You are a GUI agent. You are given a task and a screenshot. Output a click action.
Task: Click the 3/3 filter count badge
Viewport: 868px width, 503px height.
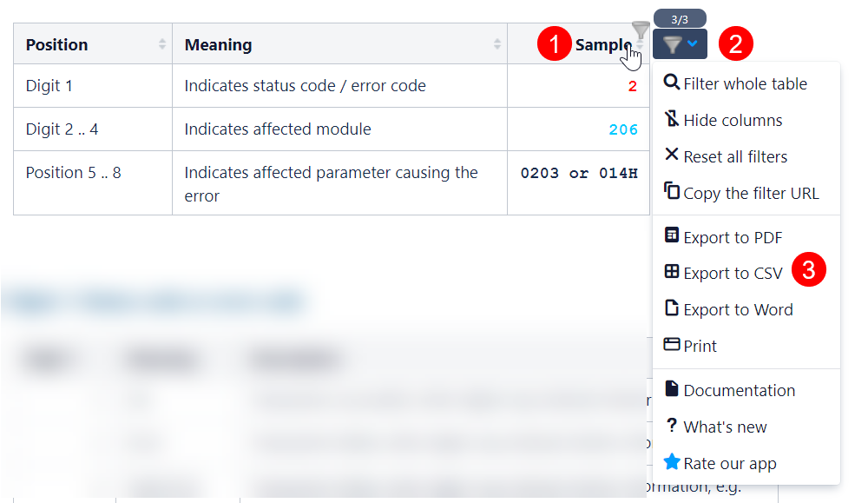[680, 18]
